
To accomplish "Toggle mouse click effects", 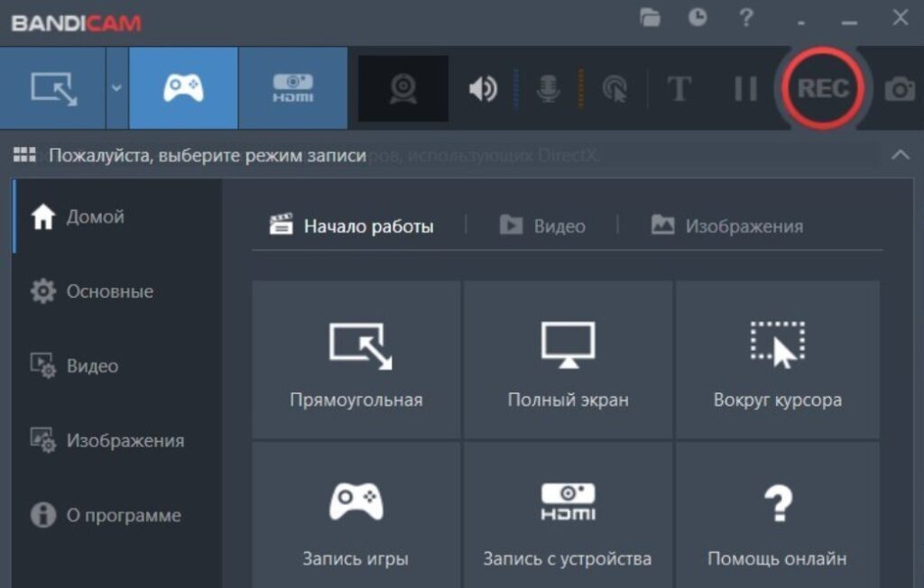I will pos(614,89).
